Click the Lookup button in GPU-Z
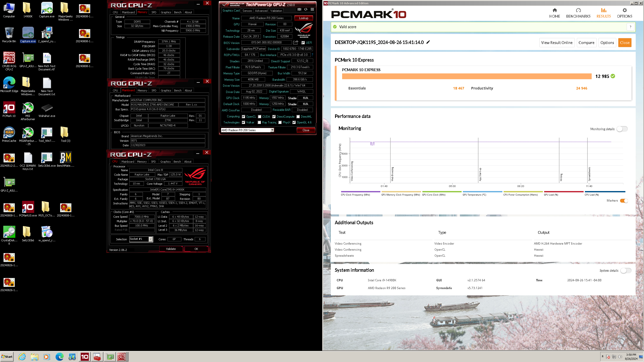Image resolution: width=644 pixels, height=362 pixels. click(304, 18)
